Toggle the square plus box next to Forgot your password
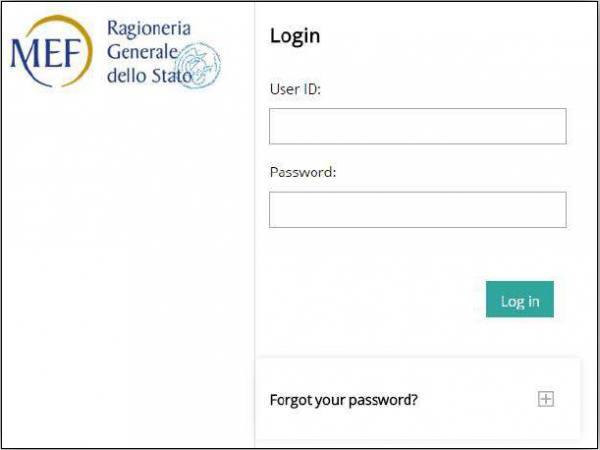The width and height of the screenshot is (600, 450). click(x=546, y=399)
